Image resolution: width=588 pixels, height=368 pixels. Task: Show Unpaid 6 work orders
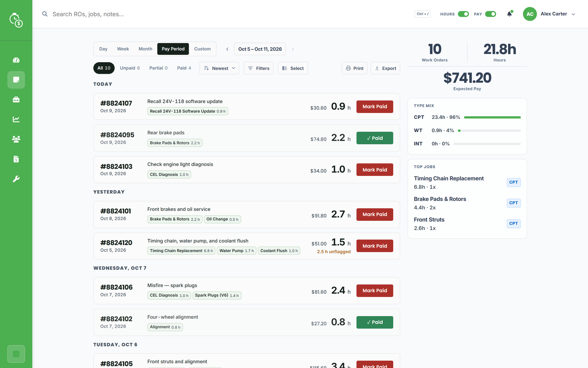tap(130, 68)
